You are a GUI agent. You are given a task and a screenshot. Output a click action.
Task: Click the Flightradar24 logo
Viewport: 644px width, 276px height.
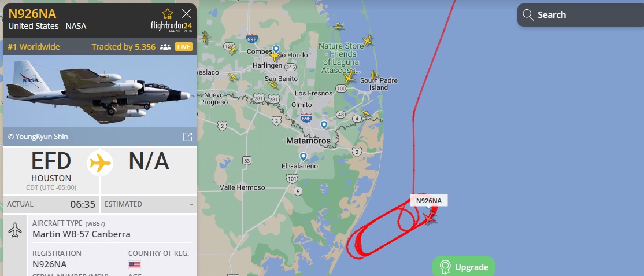(171, 27)
